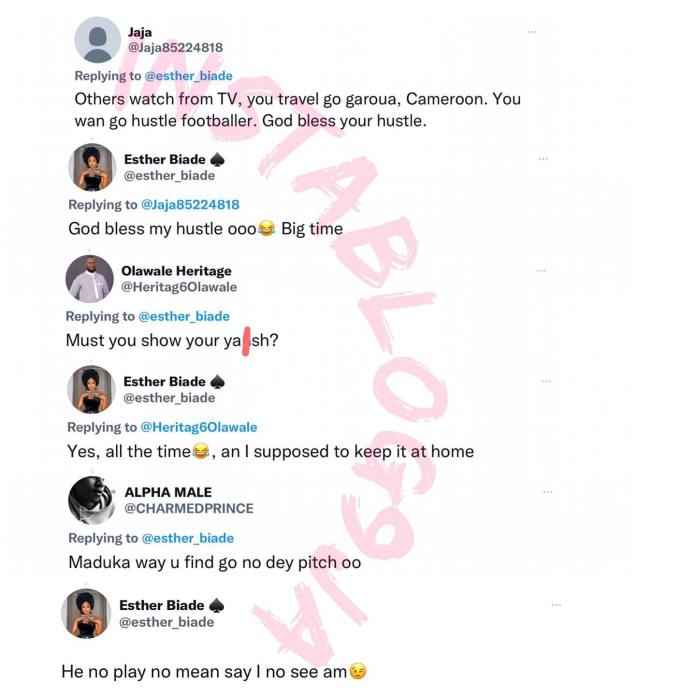Screen dimensions: 696x696
Task: Open more options on Olawale Heritage's tweet
Action: tap(541, 270)
